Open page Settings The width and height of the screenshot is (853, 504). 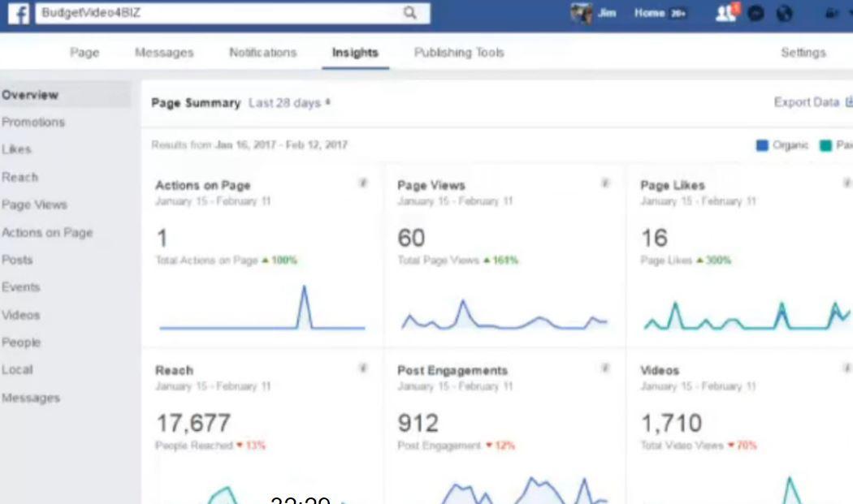[803, 53]
